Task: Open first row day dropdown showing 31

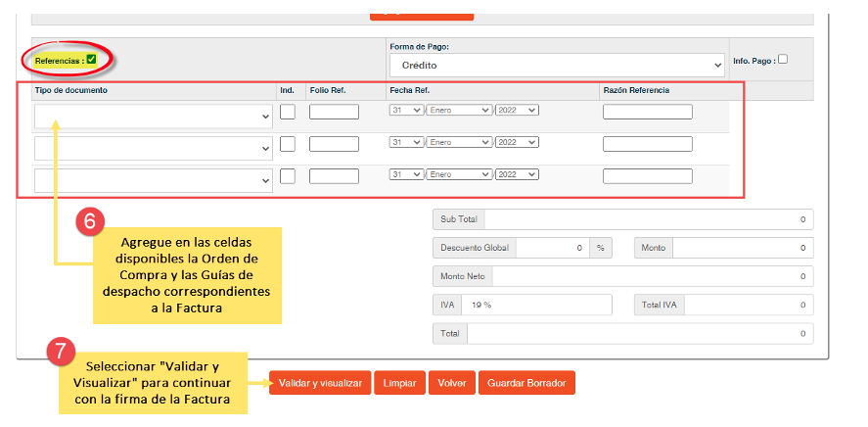Action: point(407,111)
